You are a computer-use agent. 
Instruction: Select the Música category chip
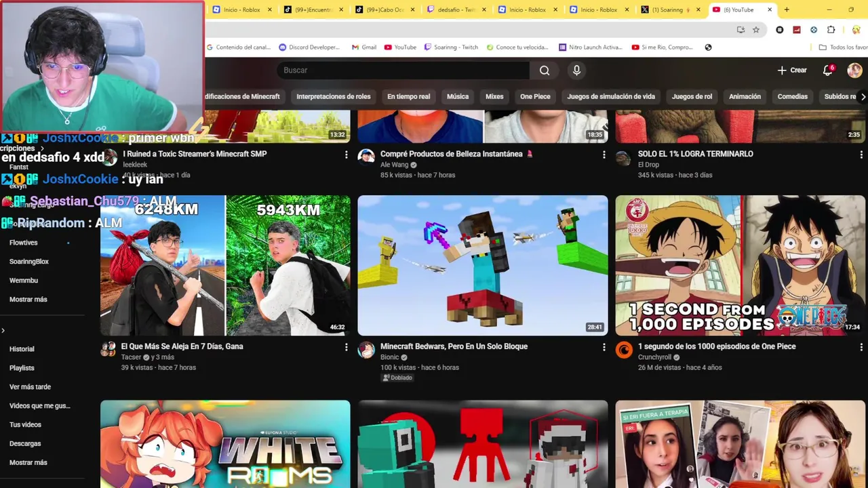(458, 96)
